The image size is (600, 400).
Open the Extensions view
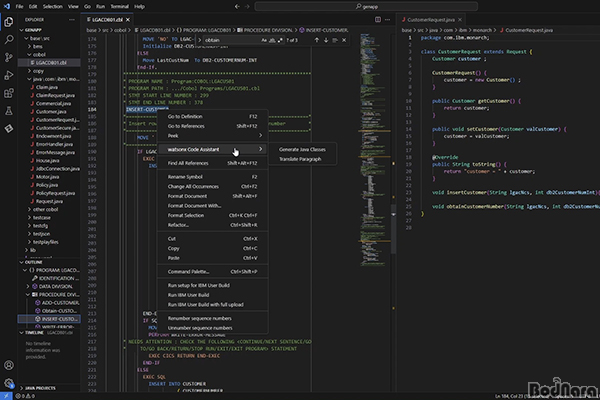[8, 93]
